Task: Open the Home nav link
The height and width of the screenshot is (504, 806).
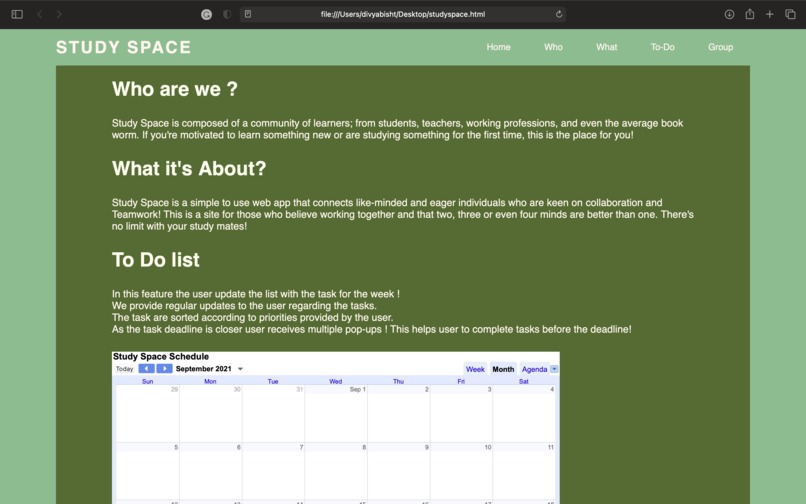Action: point(499,47)
